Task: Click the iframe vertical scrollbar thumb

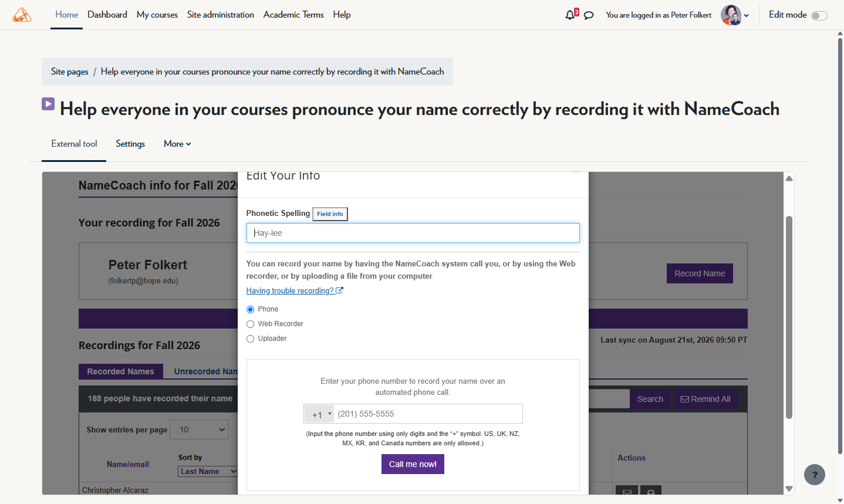Action: pyautogui.click(x=789, y=317)
